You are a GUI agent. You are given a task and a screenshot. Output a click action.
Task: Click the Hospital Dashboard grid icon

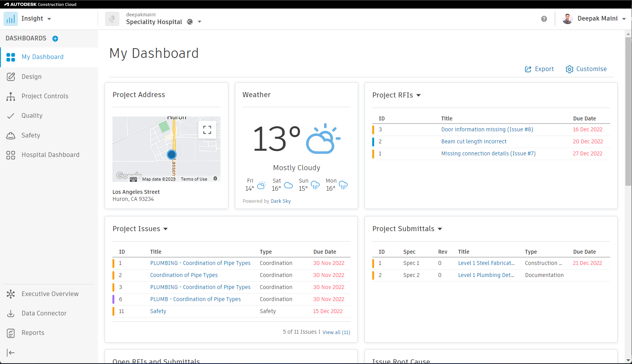click(x=11, y=155)
